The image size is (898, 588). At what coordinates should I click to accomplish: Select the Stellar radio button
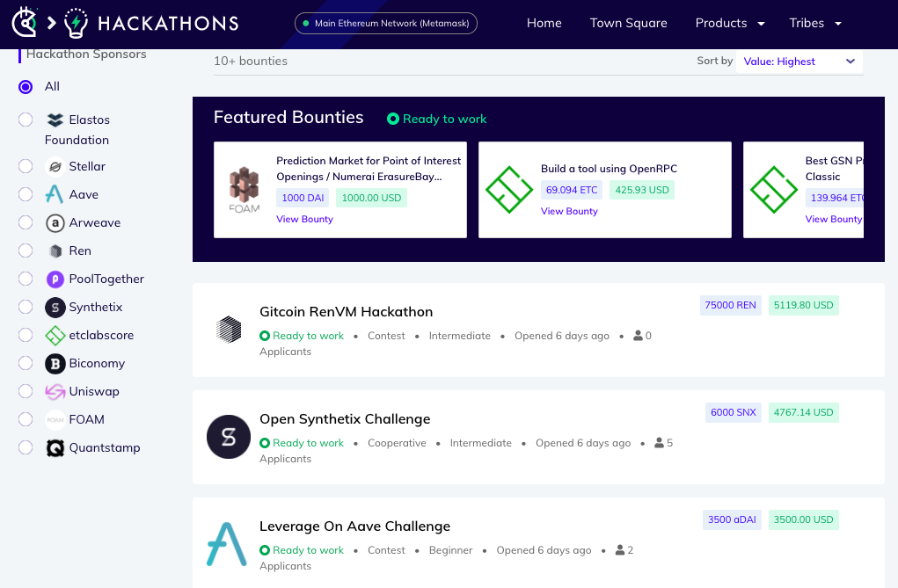pos(26,167)
